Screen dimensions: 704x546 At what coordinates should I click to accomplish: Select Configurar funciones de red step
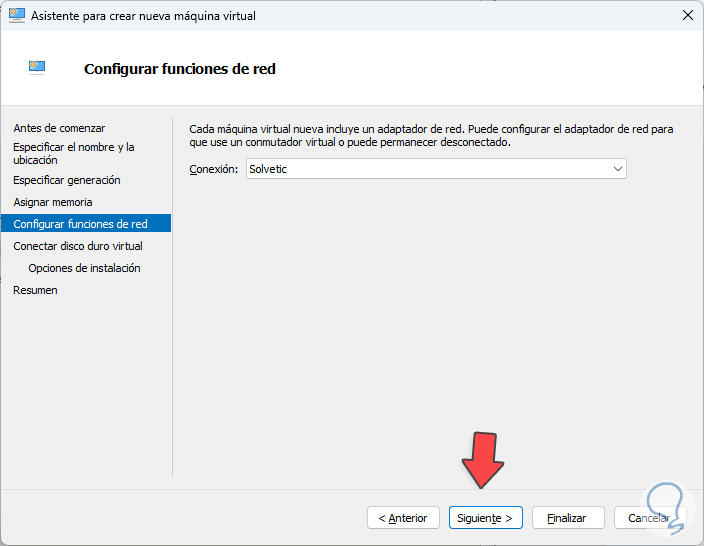pos(80,224)
